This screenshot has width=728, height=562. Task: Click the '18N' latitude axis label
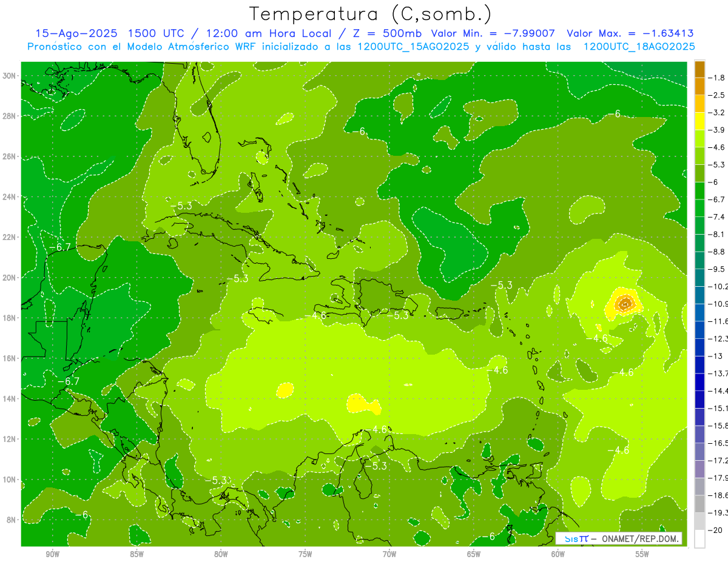[9, 318]
